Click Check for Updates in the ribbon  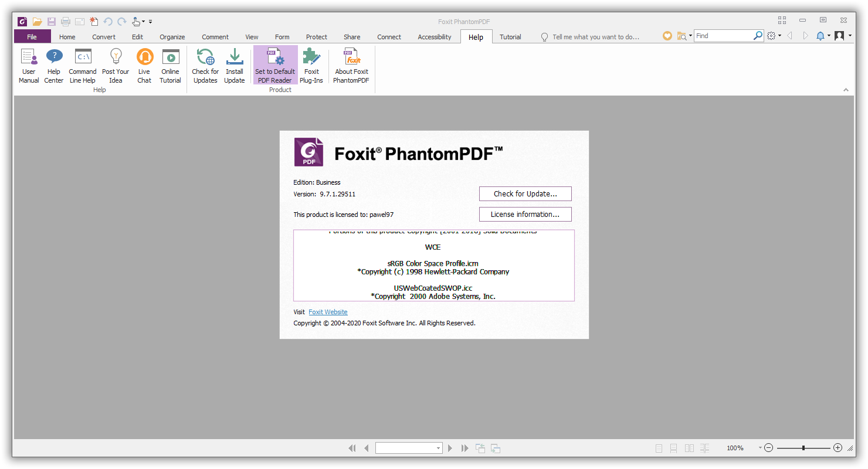point(205,66)
